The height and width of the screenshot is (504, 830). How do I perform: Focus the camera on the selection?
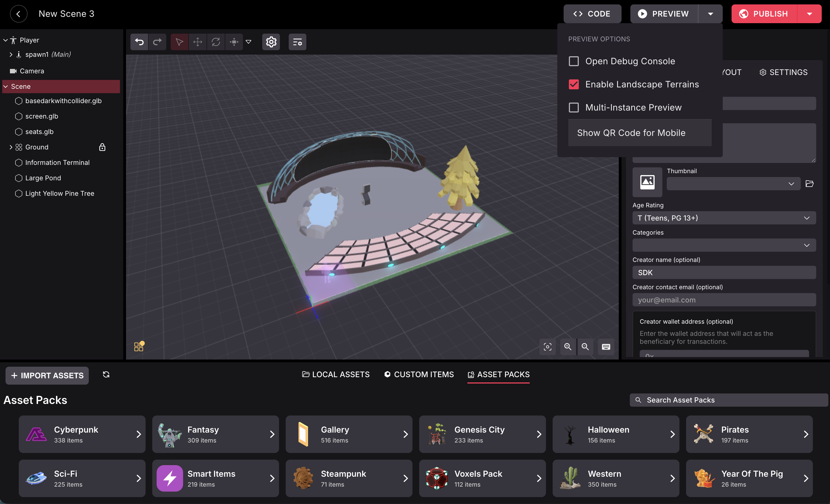pyautogui.click(x=548, y=347)
